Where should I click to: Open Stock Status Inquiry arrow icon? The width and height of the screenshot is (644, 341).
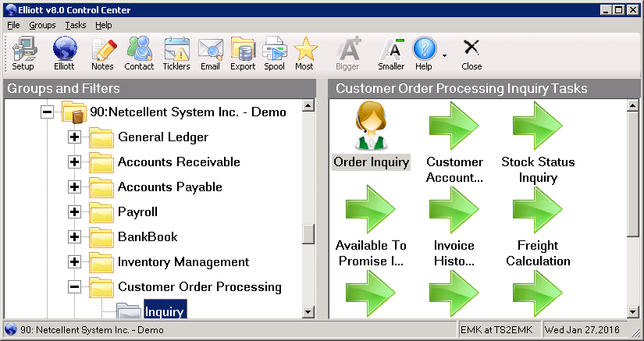(x=537, y=126)
